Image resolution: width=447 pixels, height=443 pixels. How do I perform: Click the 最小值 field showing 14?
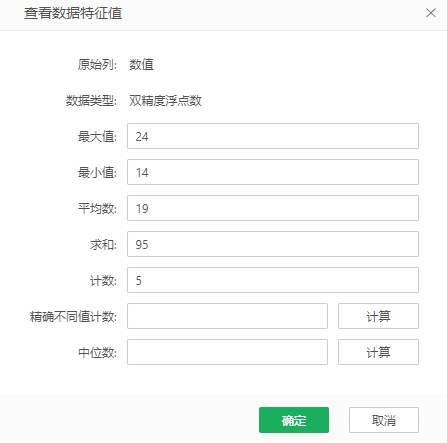pos(273,172)
